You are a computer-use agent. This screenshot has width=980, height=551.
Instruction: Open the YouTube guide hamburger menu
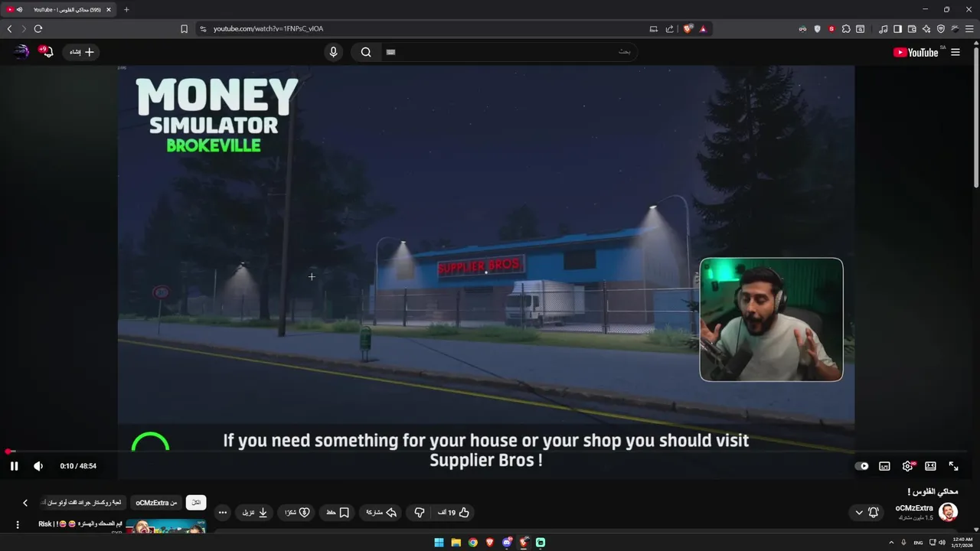click(x=955, y=52)
